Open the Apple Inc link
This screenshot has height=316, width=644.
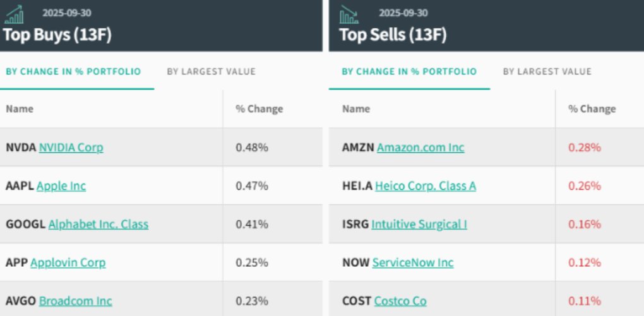click(x=61, y=186)
